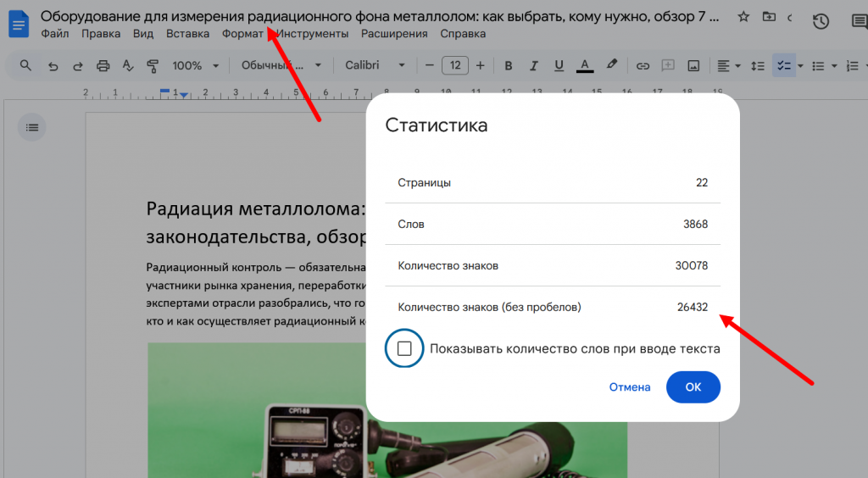This screenshot has width=868, height=478.
Task: Show document outline button
Action: click(32, 127)
